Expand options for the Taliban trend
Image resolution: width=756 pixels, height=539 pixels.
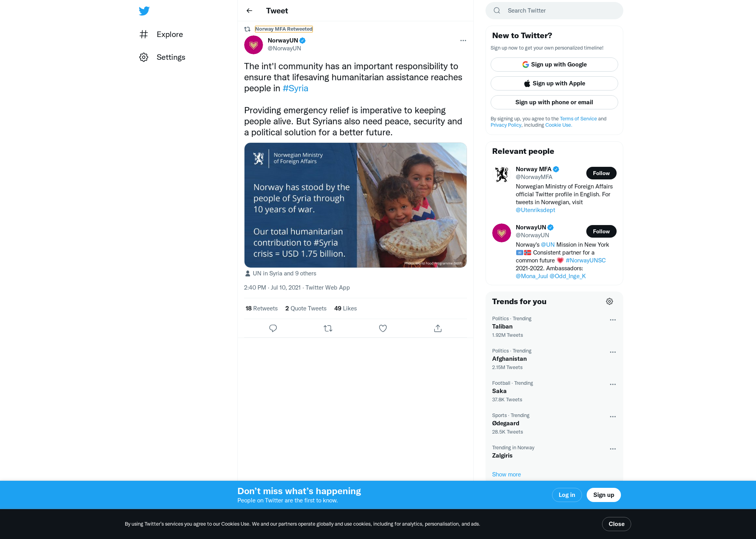point(613,320)
